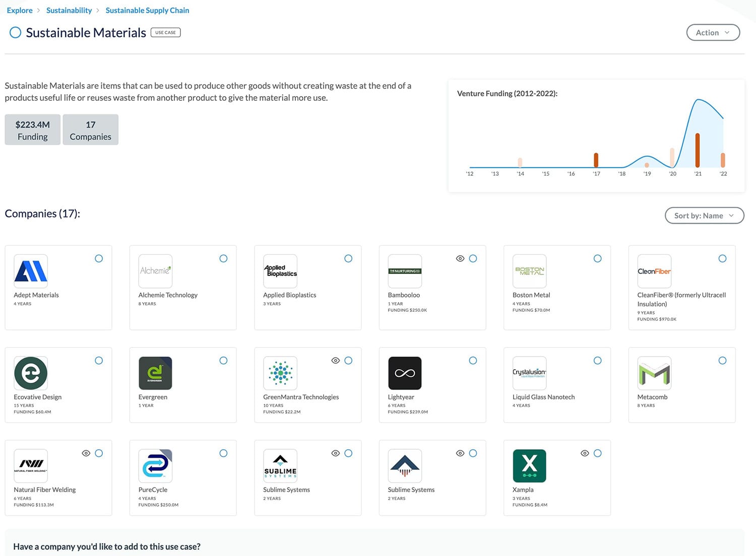Open the Action dropdown menu

click(713, 32)
